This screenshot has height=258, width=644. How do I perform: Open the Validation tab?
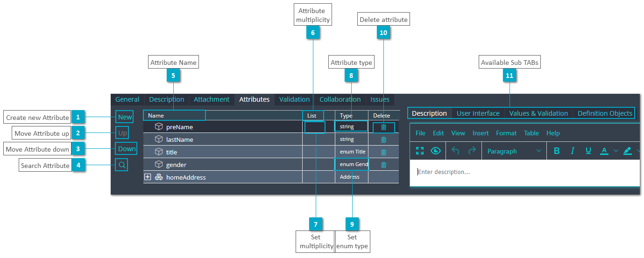pyautogui.click(x=294, y=99)
